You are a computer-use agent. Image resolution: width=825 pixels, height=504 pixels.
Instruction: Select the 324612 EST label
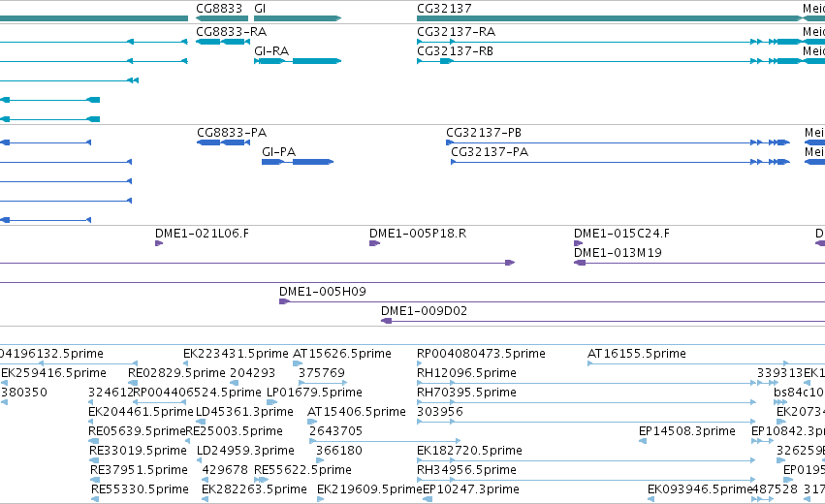(111, 393)
